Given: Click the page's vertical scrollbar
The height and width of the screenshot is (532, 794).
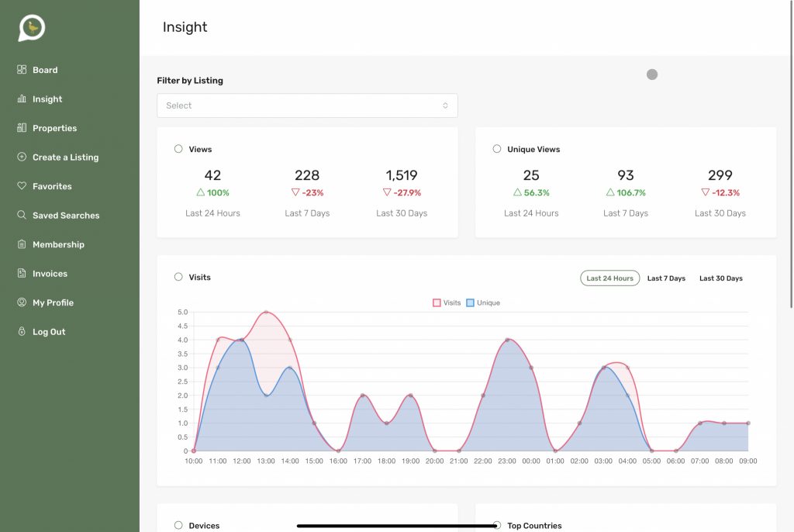Looking at the screenshot, I should (x=790, y=155).
